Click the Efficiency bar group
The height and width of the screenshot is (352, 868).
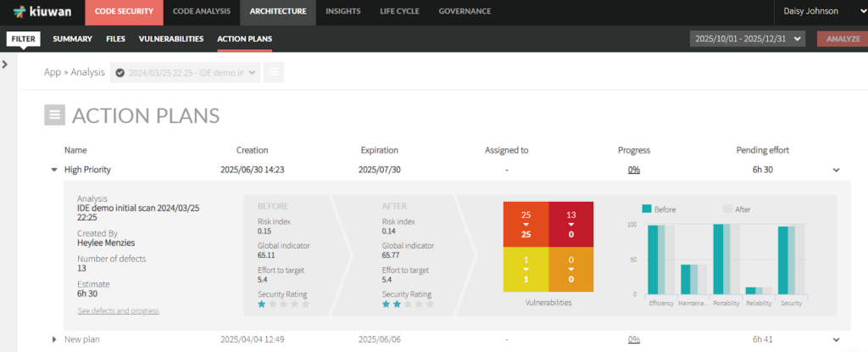pos(661,260)
